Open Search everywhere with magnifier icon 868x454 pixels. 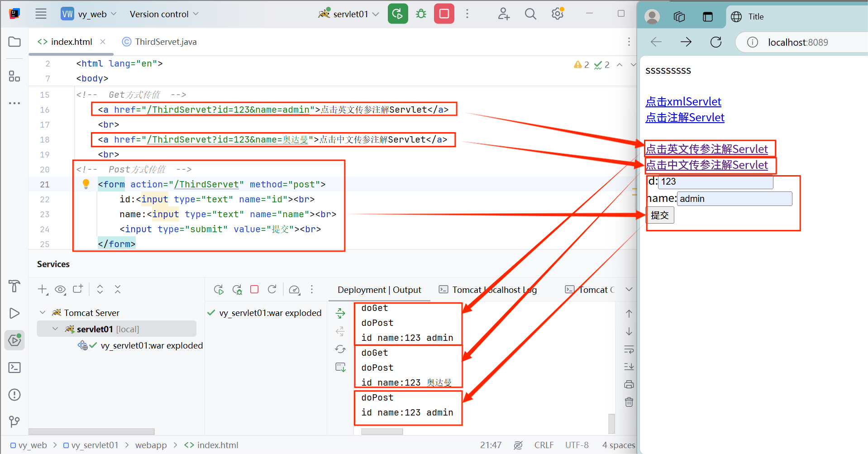[530, 14]
